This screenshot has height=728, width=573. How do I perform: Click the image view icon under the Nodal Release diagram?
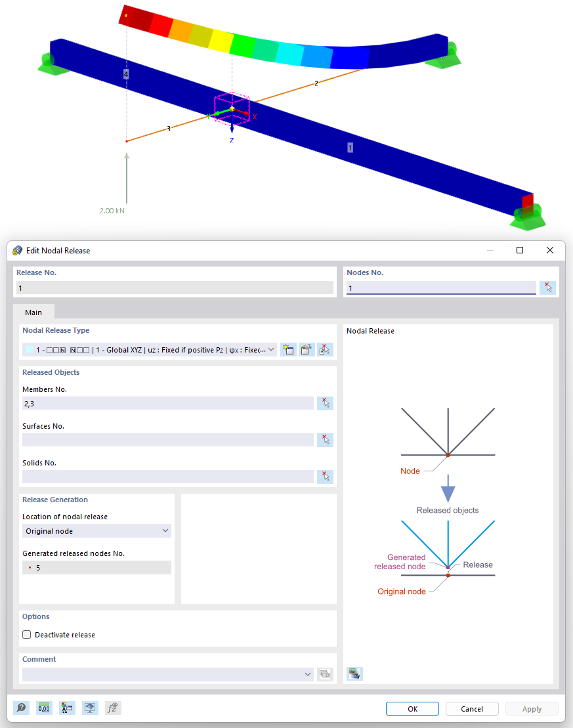(354, 674)
